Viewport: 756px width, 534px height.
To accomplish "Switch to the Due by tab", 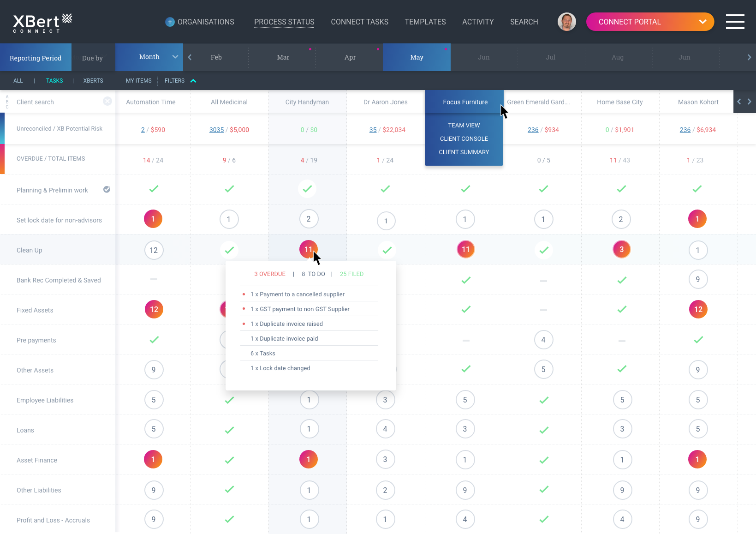I will tap(92, 58).
